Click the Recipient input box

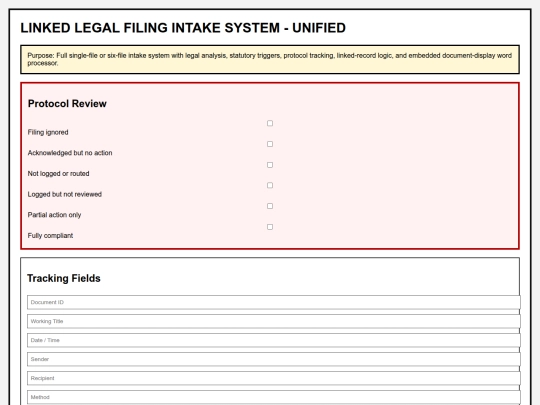(274, 378)
